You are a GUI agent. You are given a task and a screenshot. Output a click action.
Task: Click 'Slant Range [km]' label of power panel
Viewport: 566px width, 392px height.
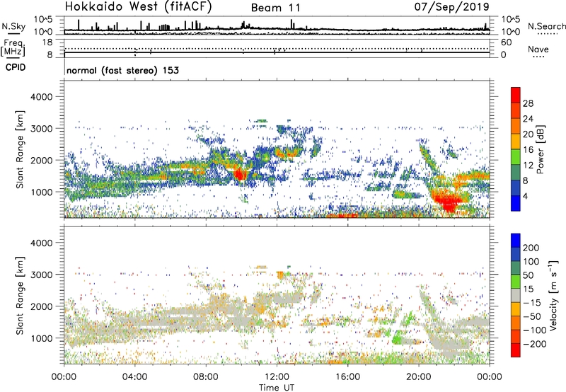tap(20, 149)
